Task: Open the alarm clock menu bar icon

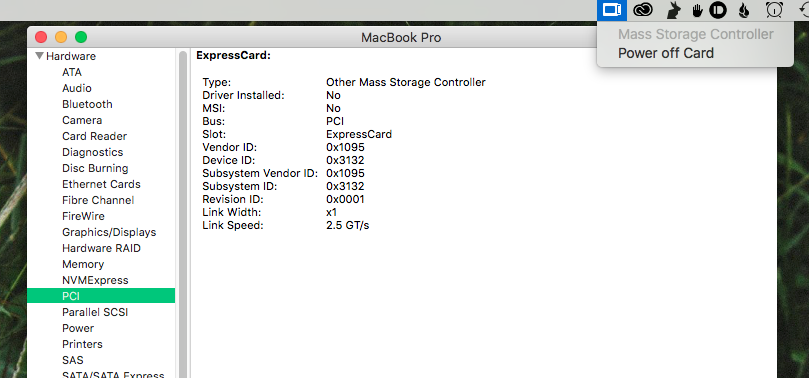Action: 774,10
